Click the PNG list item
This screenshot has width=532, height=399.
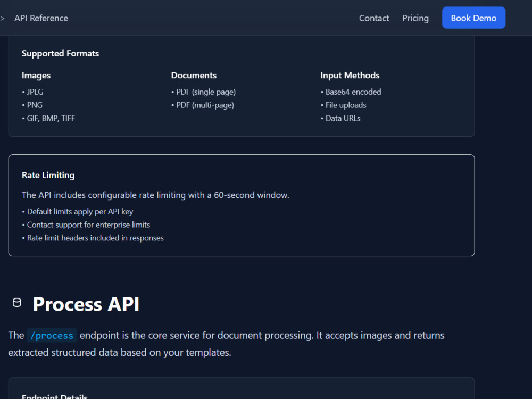(x=32, y=105)
